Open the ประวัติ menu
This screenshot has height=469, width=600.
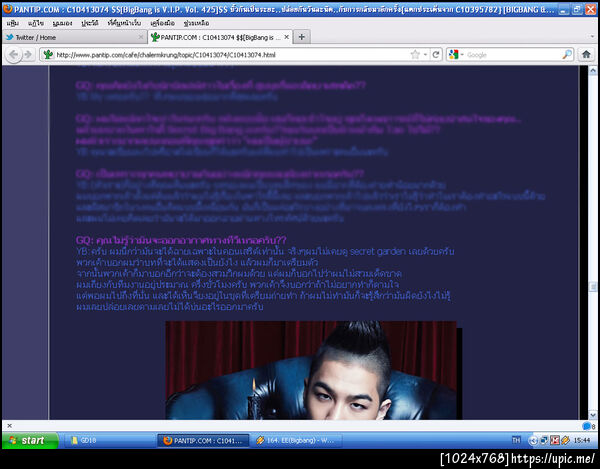[x=90, y=23]
